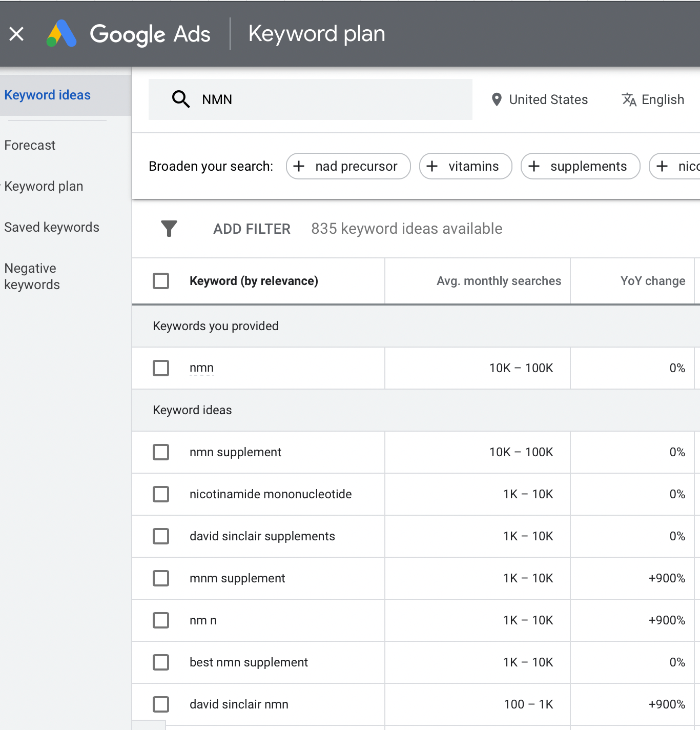Add 'supplements' to broaden search
Viewport: 700px width, 730px height.
(581, 166)
